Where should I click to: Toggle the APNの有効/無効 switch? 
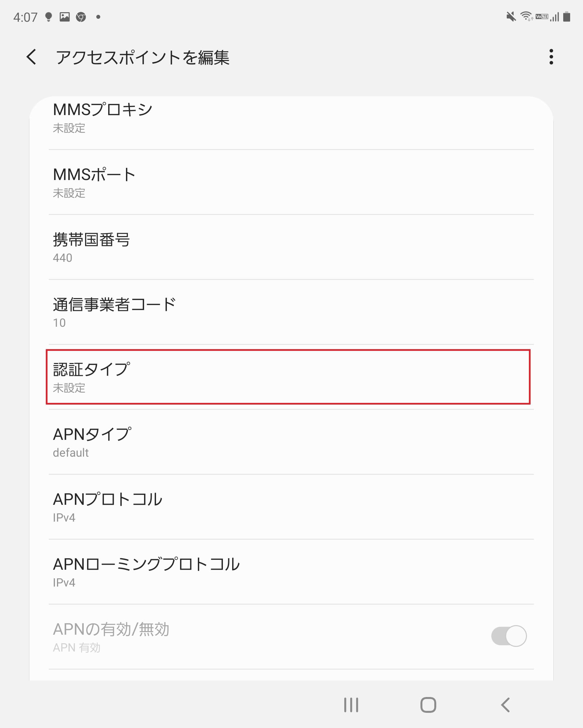(x=508, y=636)
